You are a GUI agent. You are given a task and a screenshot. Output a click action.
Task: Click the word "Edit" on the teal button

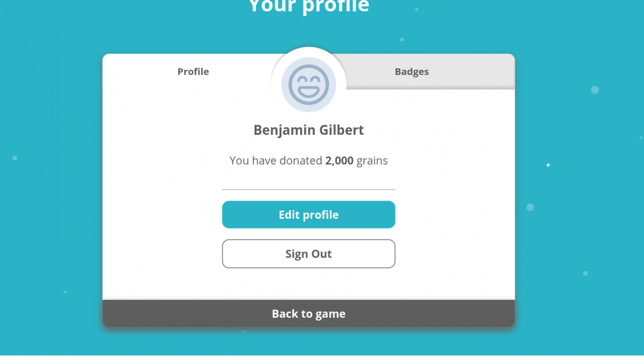[289, 215]
